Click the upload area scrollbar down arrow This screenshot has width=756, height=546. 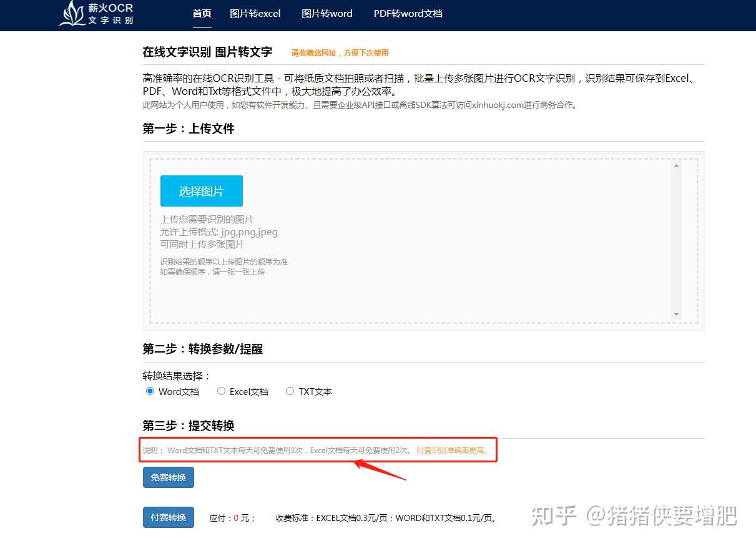click(676, 314)
